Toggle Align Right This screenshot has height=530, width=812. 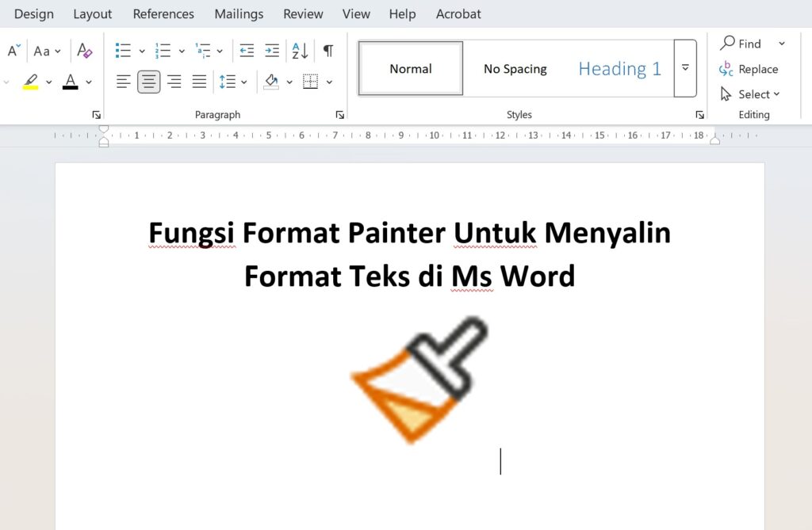pos(174,82)
